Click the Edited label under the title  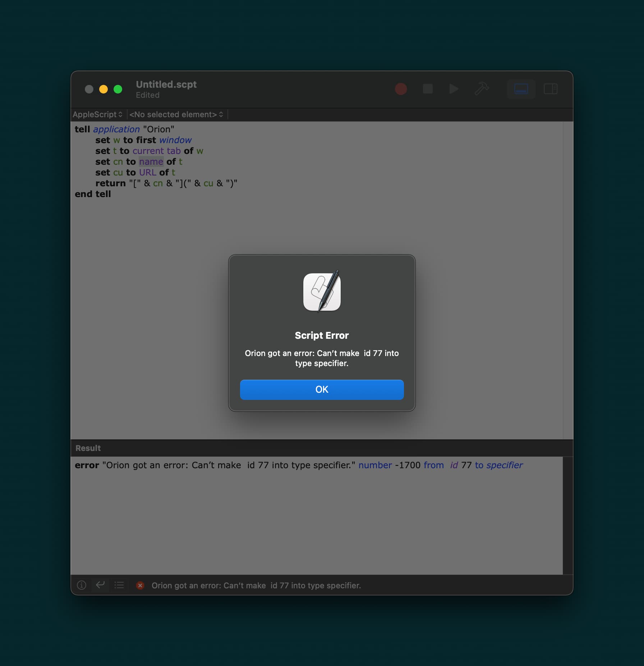pos(147,95)
